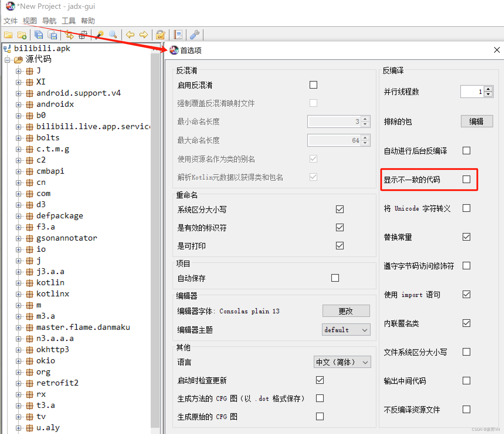
Task: Click the save all toolbar icon
Action: pyautogui.click(x=38, y=35)
